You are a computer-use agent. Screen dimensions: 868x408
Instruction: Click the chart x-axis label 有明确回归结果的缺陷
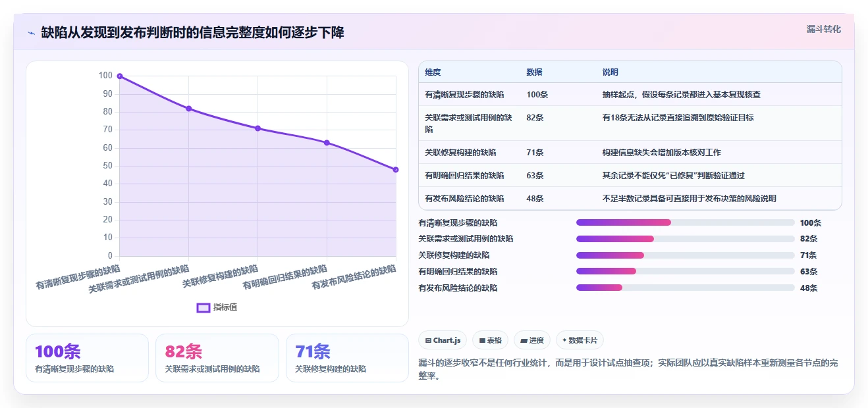point(285,278)
